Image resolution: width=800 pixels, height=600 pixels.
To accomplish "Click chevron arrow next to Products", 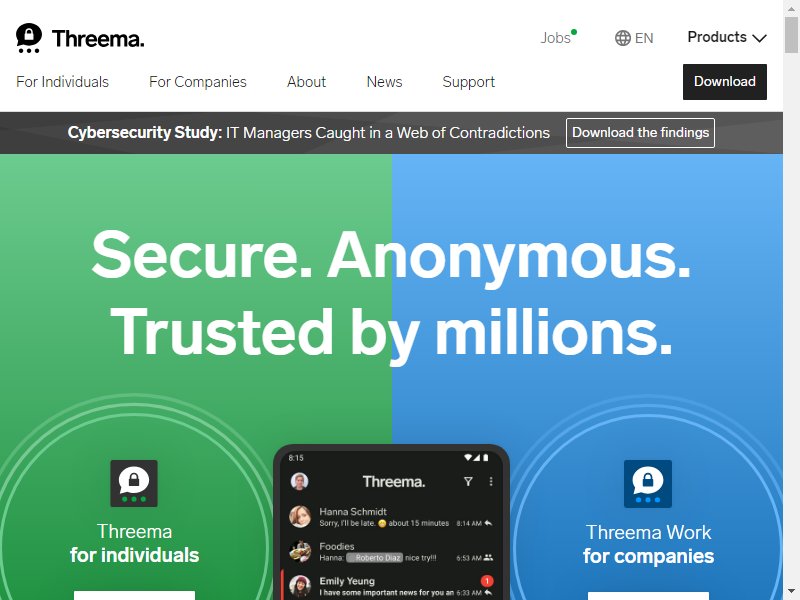I will pyautogui.click(x=759, y=38).
